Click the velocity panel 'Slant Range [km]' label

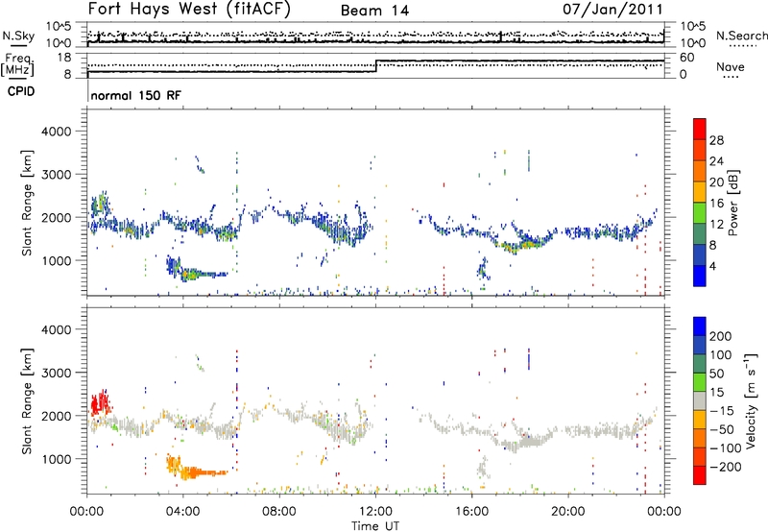click(27, 400)
